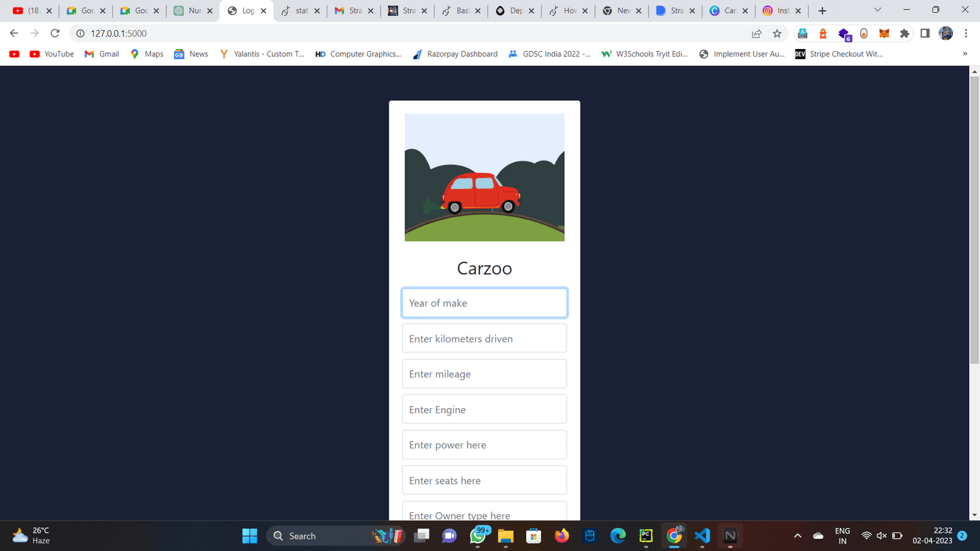Click the Enter kilometers driven field
This screenshot has width=980, height=551.
485,338
